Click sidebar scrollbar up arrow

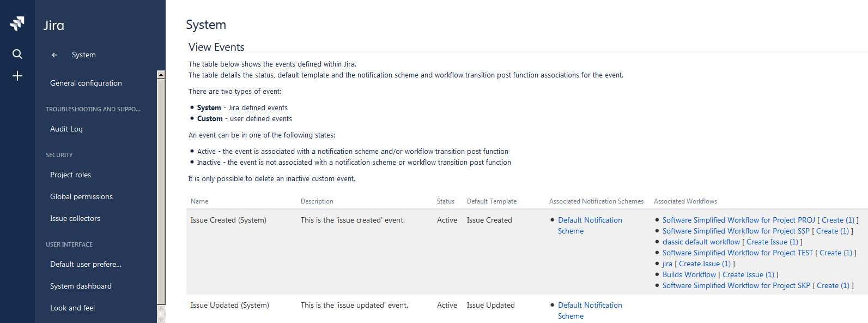pyautogui.click(x=161, y=75)
